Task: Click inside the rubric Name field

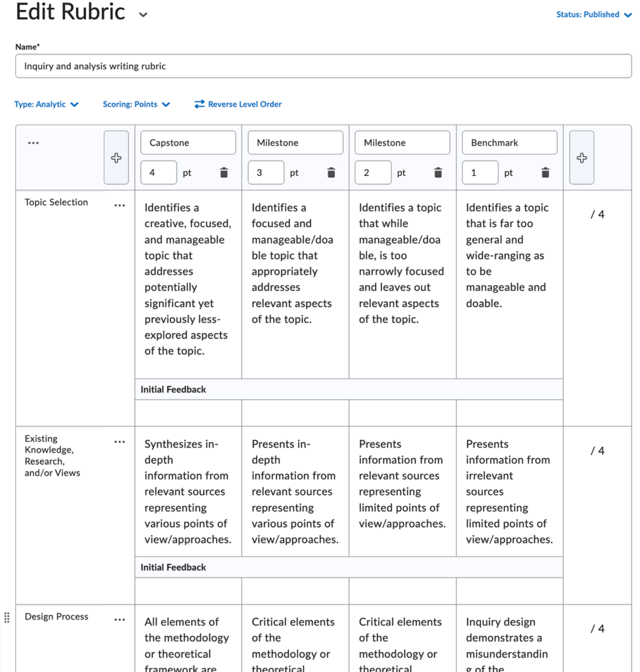Action: click(323, 66)
